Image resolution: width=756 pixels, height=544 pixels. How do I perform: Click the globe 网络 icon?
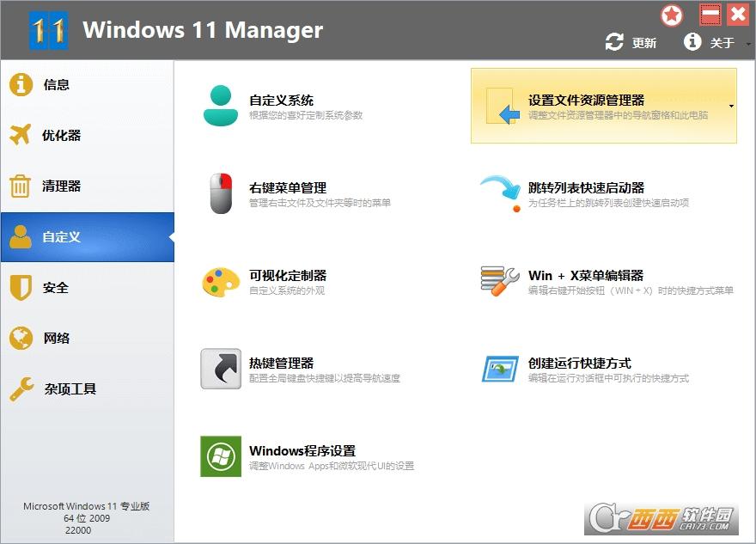pyautogui.click(x=21, y=338)
